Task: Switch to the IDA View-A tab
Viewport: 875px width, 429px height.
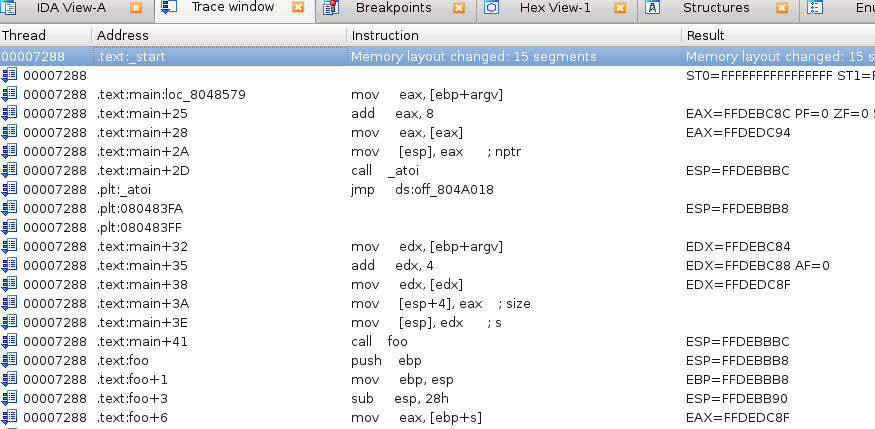Action: (x=71, y=8)
